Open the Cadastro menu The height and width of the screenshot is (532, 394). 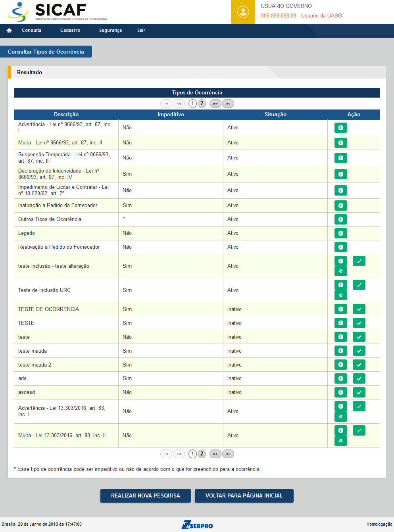click(x=70, y=31)
